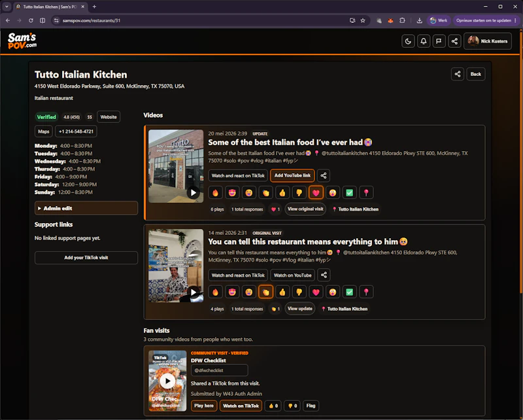The width and height of the screenshot is (523, 420).
Task: Open Nick Kusters profile menu
Action: pos(488,41)
